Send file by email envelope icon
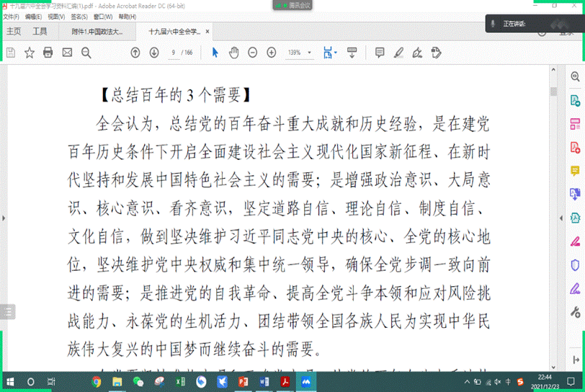The height and width of the screenshot is (392, 585). click(67, 53)
